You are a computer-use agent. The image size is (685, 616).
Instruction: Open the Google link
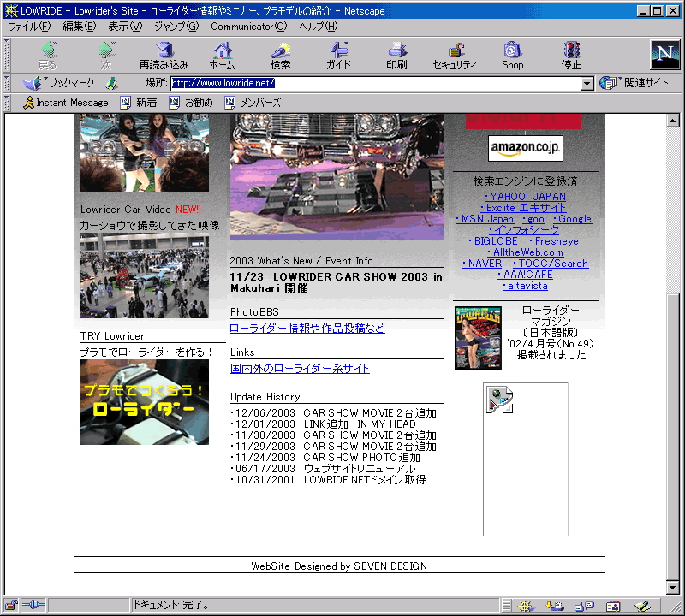pyautogui.click(x=572, y=219)
